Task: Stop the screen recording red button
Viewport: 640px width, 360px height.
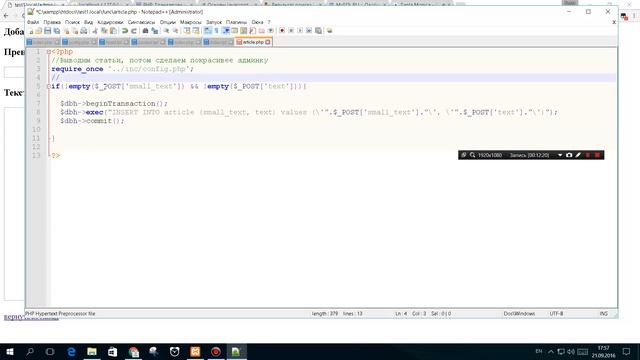Action: tap(598, 155)
